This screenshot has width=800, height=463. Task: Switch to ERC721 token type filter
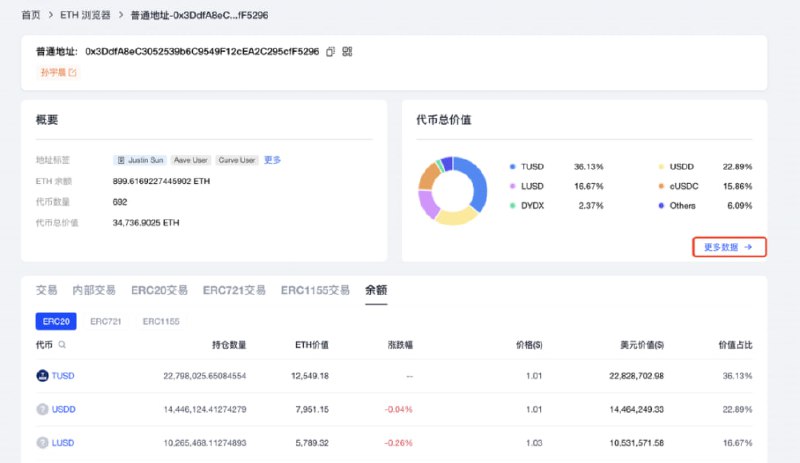106,321
